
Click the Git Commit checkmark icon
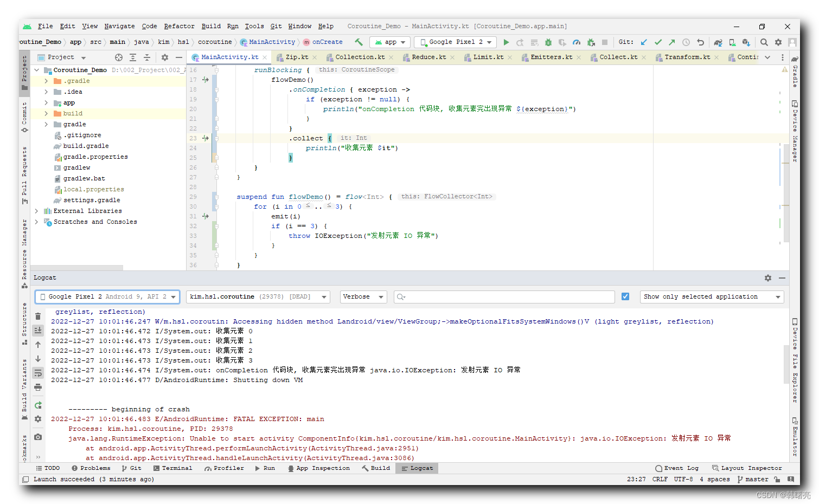click(658, 42)
